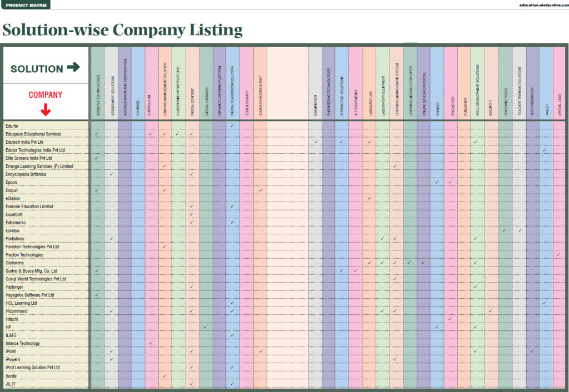Toggle Edutor Technologies' Tablet check
Image resolution: width=569 pixels, height=392 pixels.
tap(545, 150)
